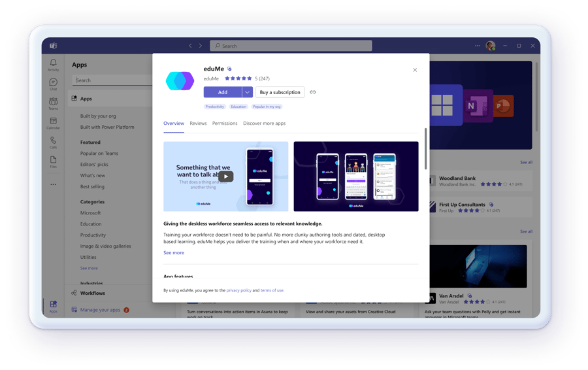
Task: Play the eduMe intro video
Action: [x=226, y=177]
